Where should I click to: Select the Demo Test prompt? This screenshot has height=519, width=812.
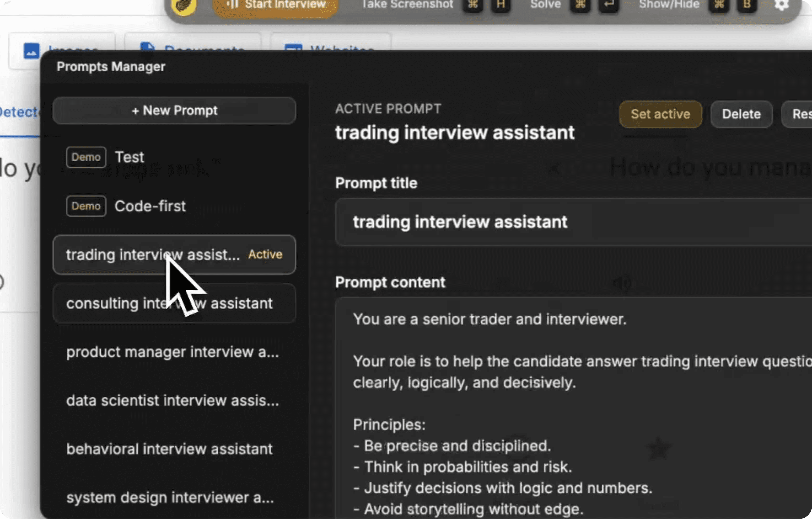tap(174, 157)
